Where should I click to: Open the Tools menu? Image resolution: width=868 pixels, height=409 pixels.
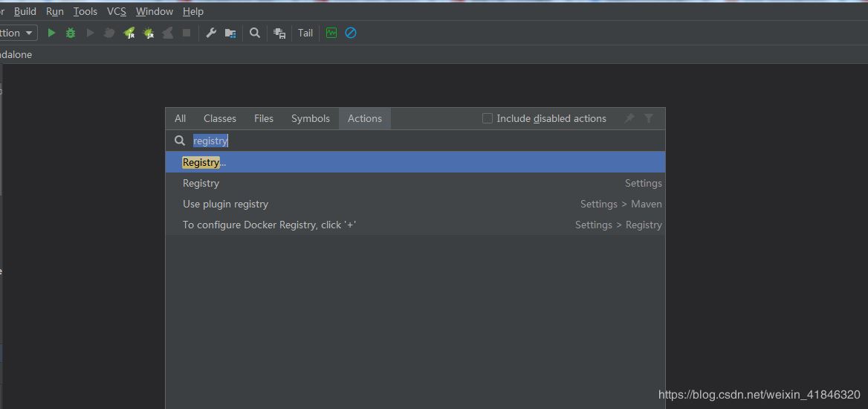[x=85, y=11]
